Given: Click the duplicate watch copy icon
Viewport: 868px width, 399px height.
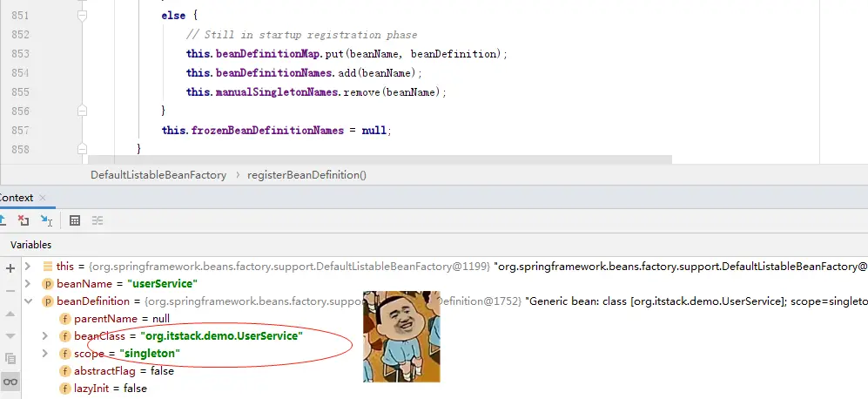Looking at the screenshot, I should (x=10, y=359).
